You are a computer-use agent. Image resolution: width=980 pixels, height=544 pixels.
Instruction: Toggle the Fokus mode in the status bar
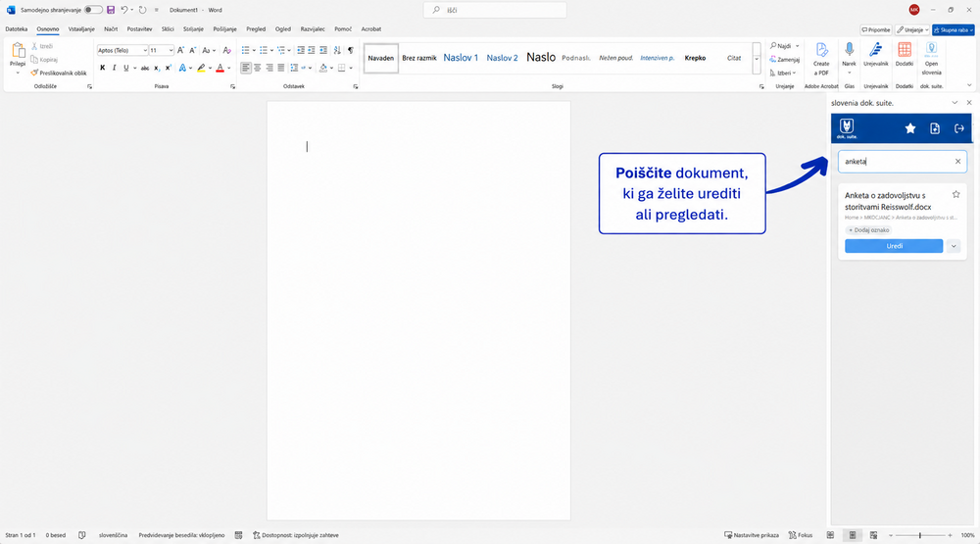pos(801,535)
